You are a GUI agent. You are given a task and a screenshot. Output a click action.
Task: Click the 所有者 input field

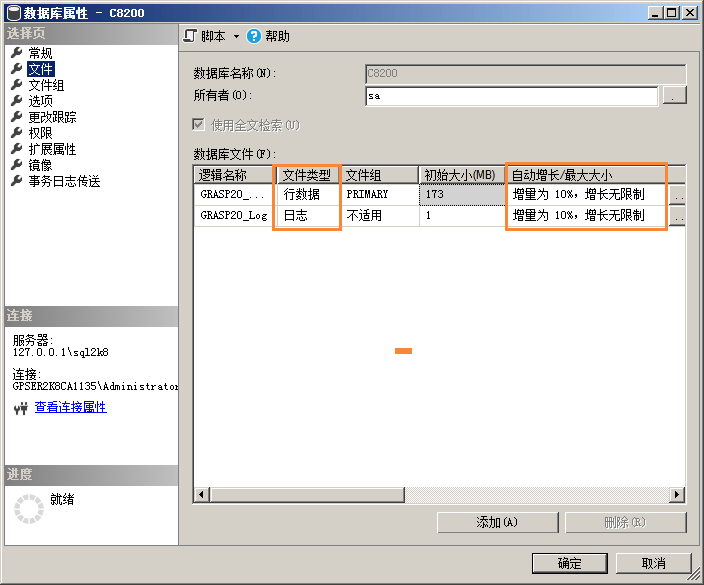tap(511, 96)
